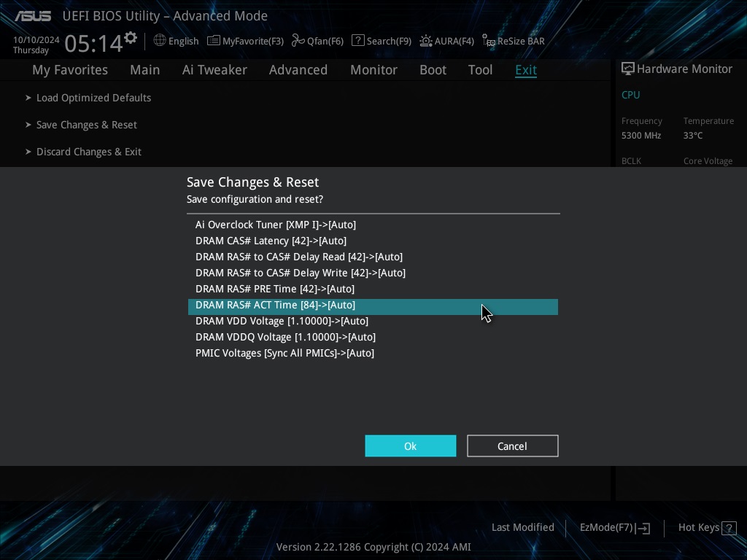Viewport: 747px width, 560px height.
Task: Click the Hot Keys question mark icon
Action: click(x=729, y=528)
